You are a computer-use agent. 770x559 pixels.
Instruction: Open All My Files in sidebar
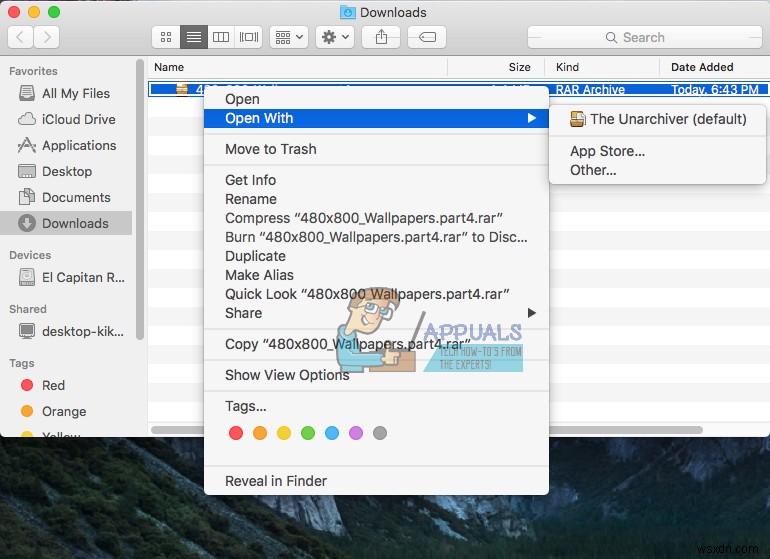pos(64,93)
